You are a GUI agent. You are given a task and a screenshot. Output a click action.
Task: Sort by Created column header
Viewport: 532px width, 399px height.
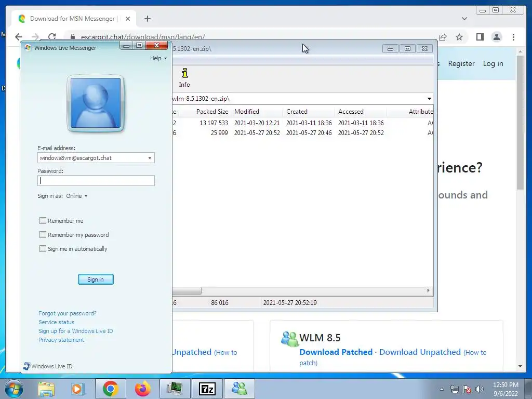click(x=309, y=112)
